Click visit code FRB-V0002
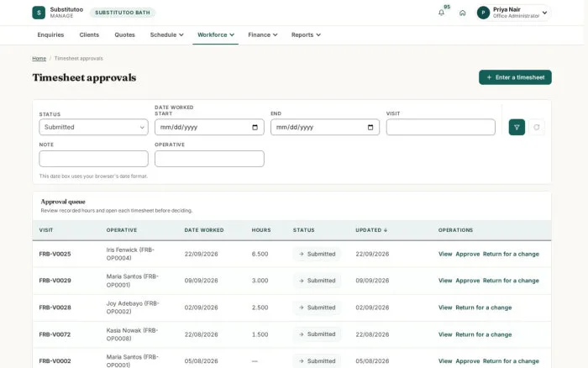This screenshot has height=368, width=588. tap(55, 361)
